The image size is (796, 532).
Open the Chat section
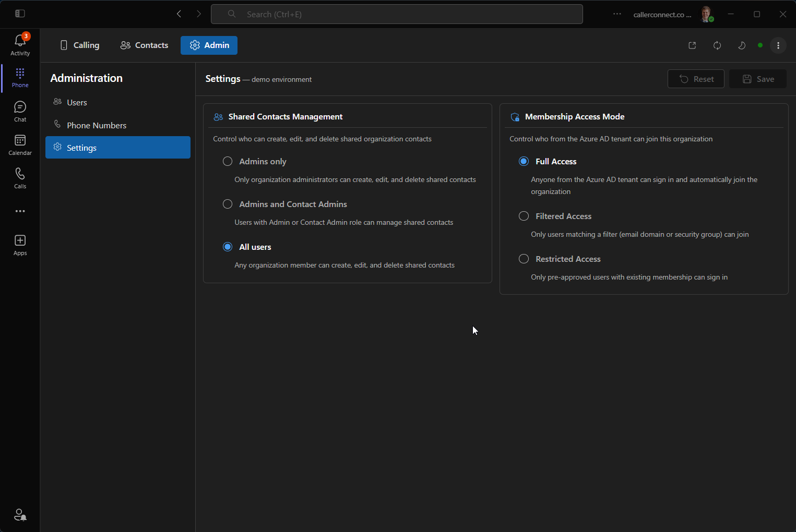20,111
